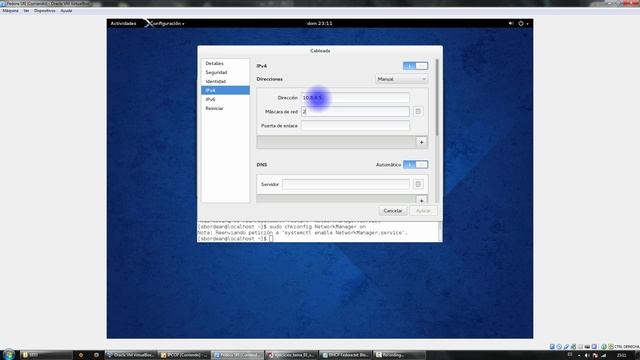This screenshot has width=640, height=360.
Task: Delete the address row via trash icon
Action: [x=418, y=111]
